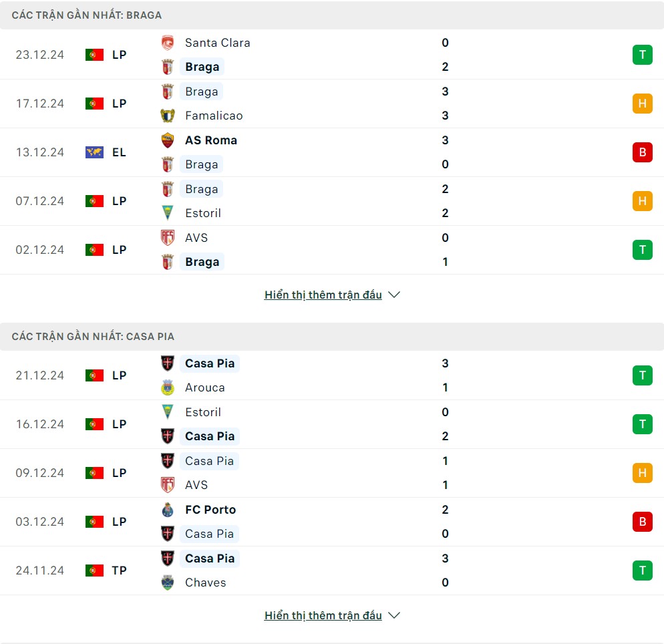Image resolution: width=664 pixels, height=644 pixels.
Task: Expand more Casa Pia matches with chevron
Action: [x=394, y=615]
